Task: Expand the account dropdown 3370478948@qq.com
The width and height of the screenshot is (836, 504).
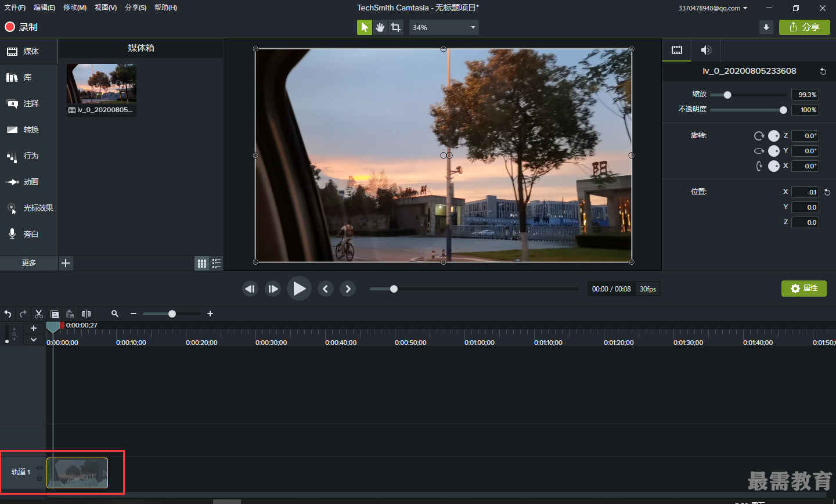Action: tap(713, 8)
